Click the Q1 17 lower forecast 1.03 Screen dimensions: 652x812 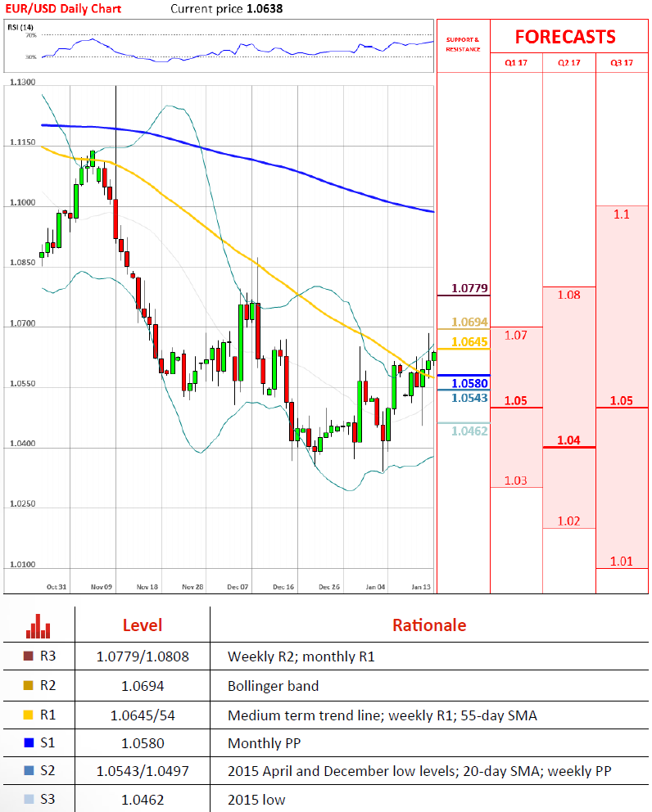tap(516, 480)
